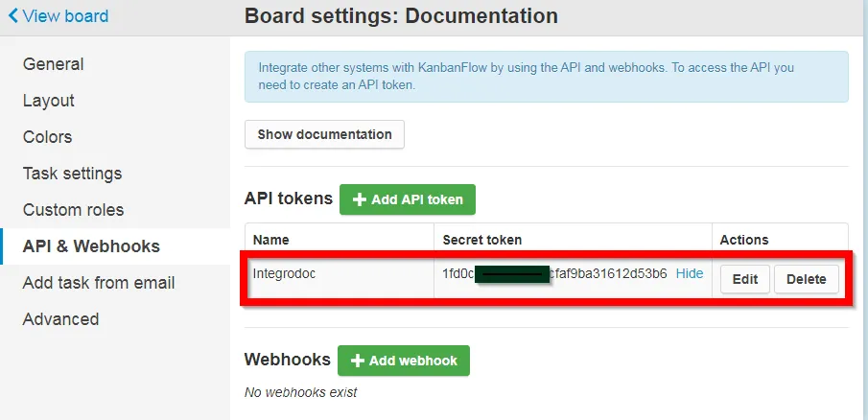Screen dimensions: 868x420
Task: Click Show documentation button
Action: [x=324, y=134]
